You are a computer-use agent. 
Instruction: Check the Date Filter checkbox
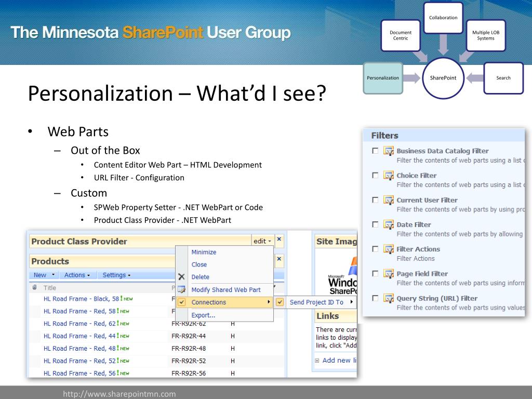375,224
